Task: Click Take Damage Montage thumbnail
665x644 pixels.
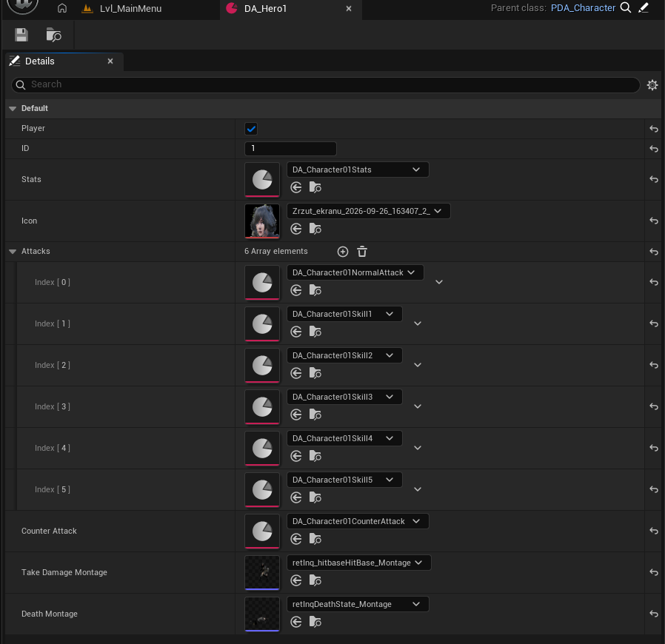Action: pos(262,572)
